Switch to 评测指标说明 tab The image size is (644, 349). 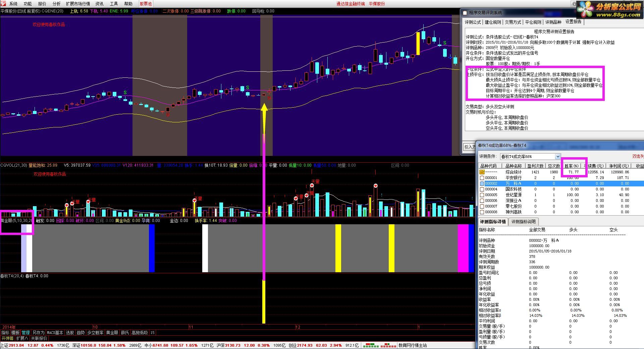(524, 222)
